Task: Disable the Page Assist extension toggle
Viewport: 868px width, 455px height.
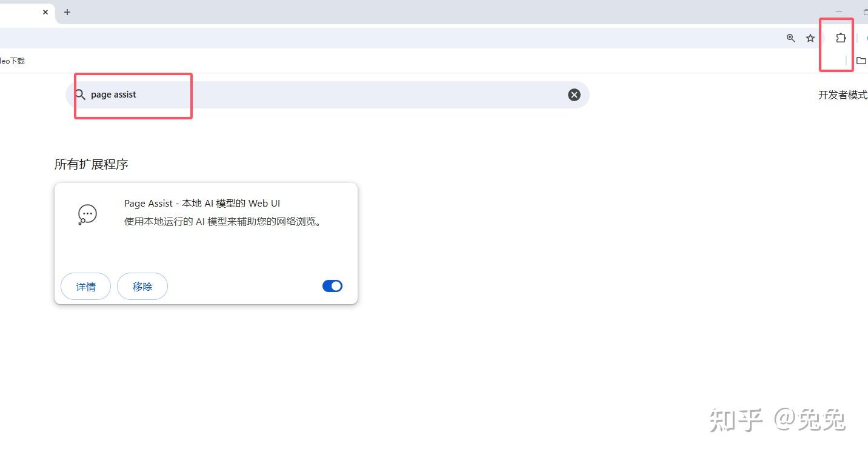Action: 332,286
